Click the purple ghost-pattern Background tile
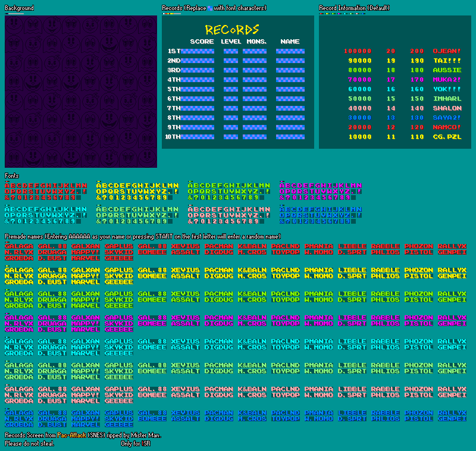The height and width of the screenshot is (451, 476). [x=81, y=92]
